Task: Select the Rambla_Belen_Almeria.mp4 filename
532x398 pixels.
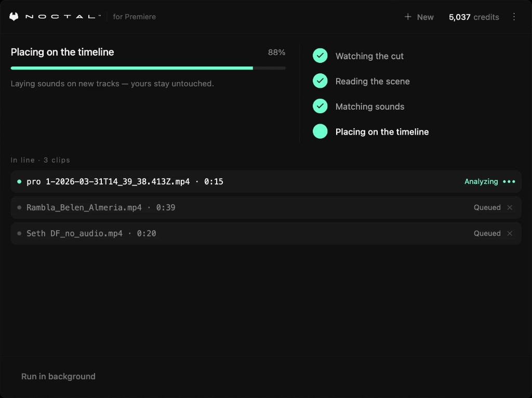Action: pos(84,207)
